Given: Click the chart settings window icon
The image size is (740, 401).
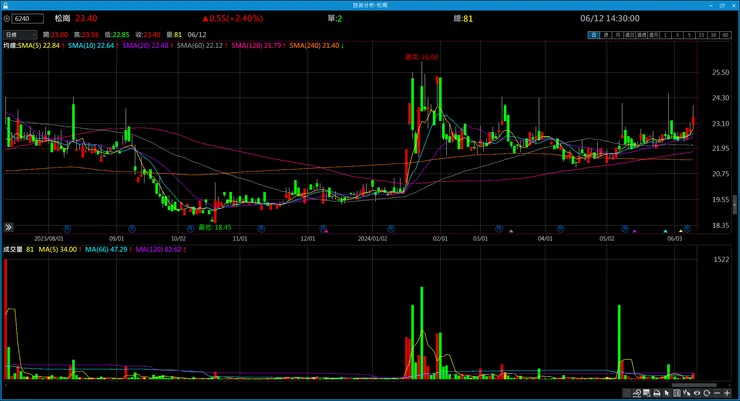Looking at the screenshot, I should [647, 393].
